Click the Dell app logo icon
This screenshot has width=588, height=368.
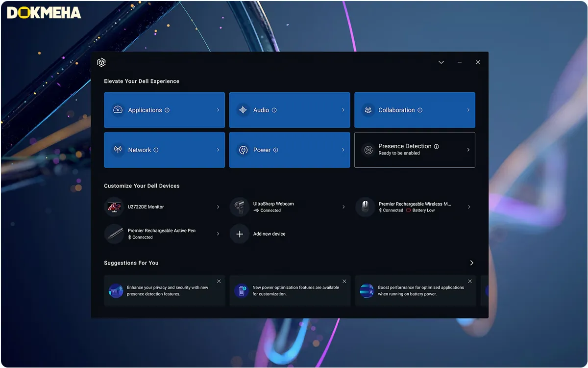click(101, 62)
